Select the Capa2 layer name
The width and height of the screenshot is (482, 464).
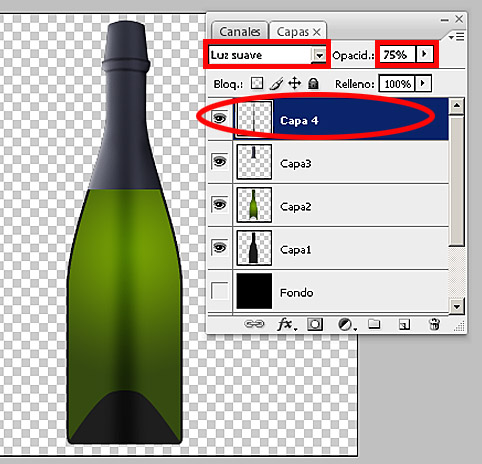click(x=295, y=207)
